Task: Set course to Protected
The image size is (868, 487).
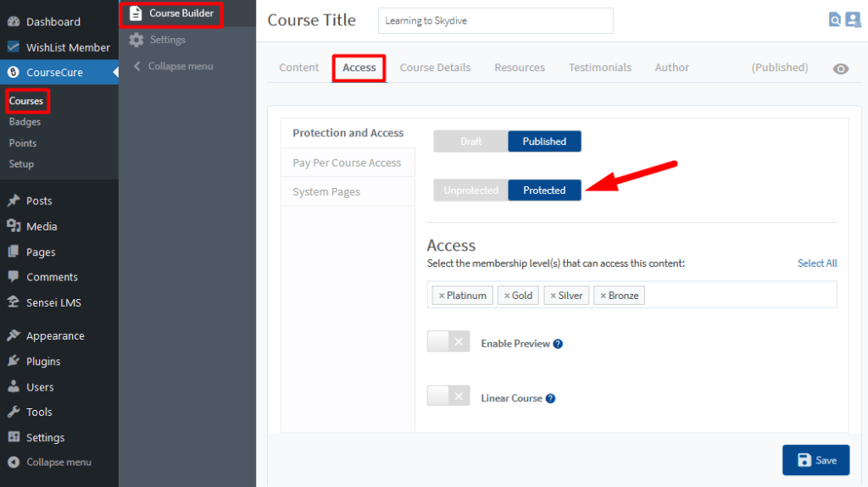Action: [544, 190]
